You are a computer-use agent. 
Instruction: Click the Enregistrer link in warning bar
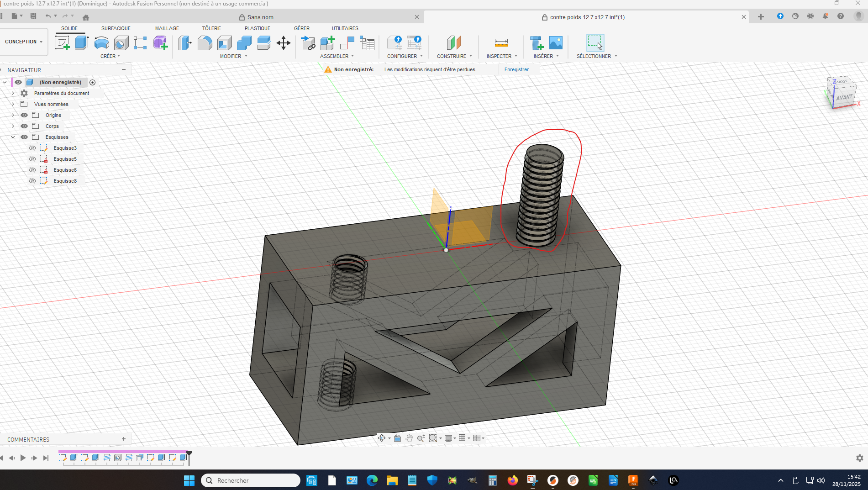[x=516, y=69]
